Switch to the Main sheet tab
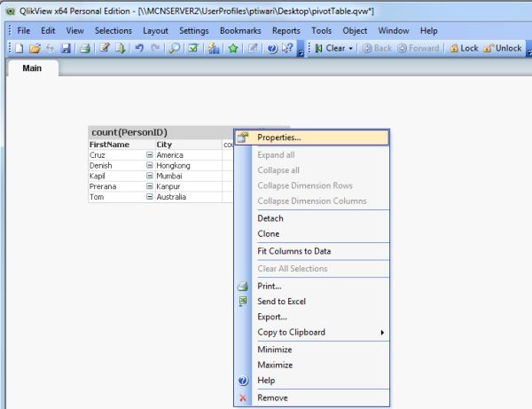 pos(32,68)
